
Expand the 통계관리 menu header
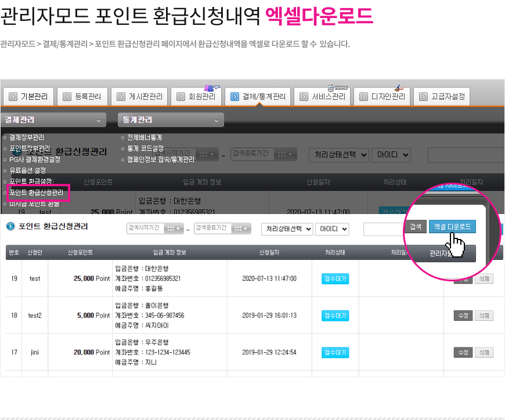pos(170,120)
